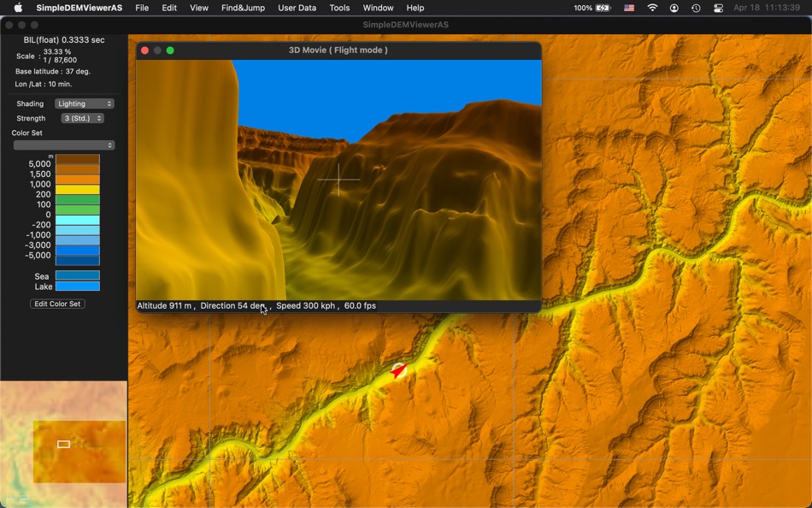
Task: Open the View menu
Action: pos(199,8)
